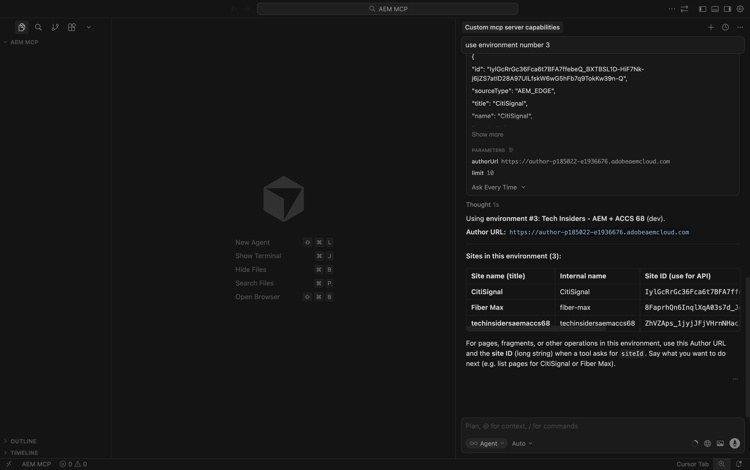This screenshot has height=470, width=750.
Task: Click the context usage ring indicator
Action: pyautogui.click(x=695, y=444)
